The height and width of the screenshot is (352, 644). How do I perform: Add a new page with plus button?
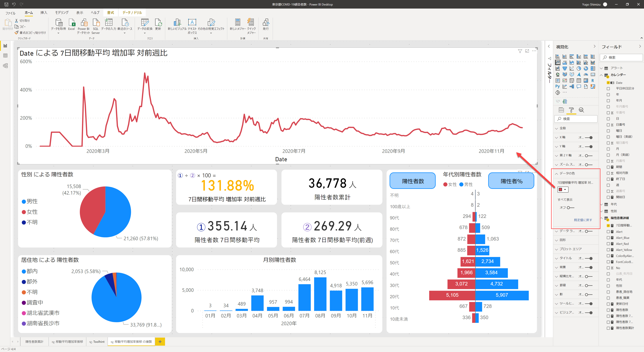tap(160, 341)
